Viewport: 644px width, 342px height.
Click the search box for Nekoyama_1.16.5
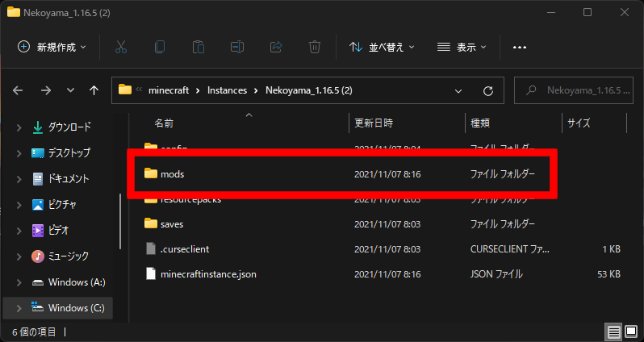[x=574, y=90]
